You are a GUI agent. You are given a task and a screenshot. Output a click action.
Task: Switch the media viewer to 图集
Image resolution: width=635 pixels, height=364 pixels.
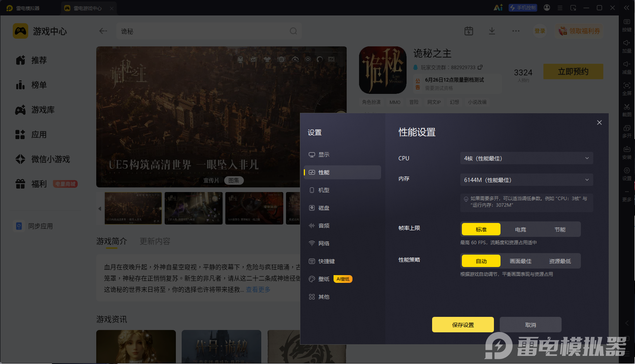(234, 180)
